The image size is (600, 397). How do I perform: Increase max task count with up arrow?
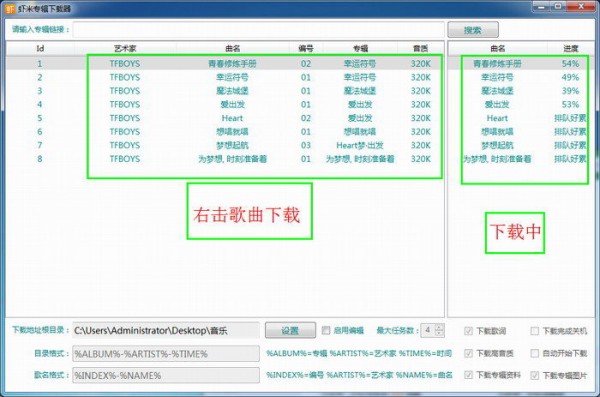[439, 327]
